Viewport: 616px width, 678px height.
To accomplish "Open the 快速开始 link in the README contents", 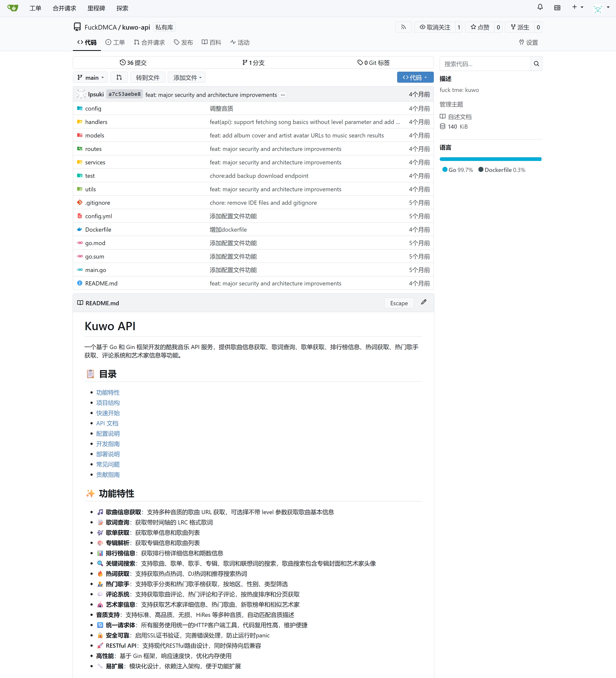I will (x=108, y=413).
